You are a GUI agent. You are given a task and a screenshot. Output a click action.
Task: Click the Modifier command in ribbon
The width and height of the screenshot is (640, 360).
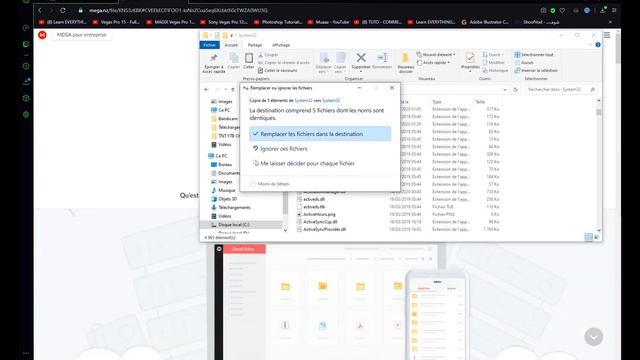493,62
